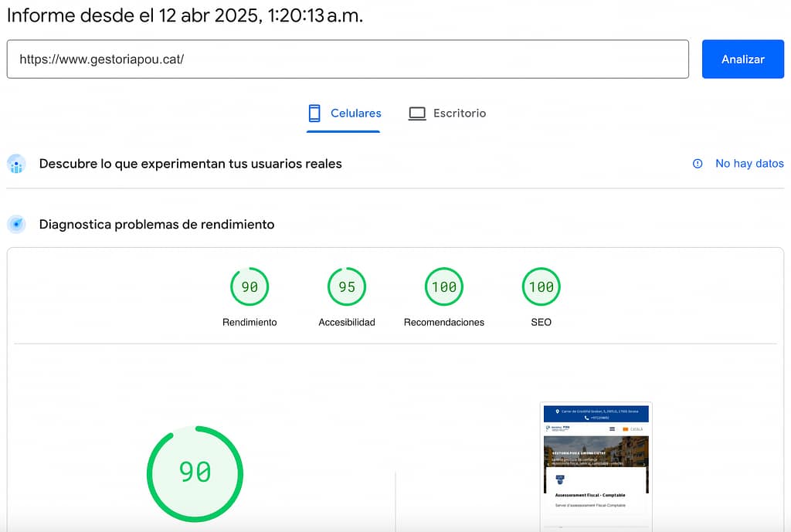The width and height of the screenshot is (791, 532).
Task: Click the phone number in the preview header
Action: (599, 418)
